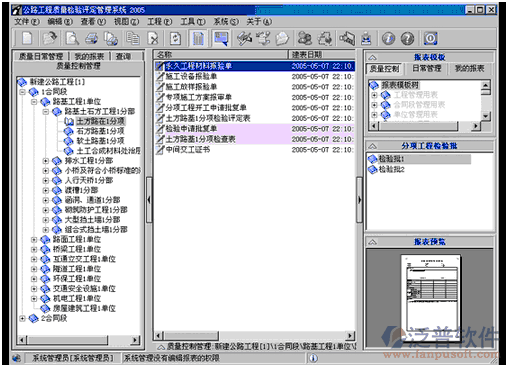Click the open folder toolbar icon

tap(50, 38)
